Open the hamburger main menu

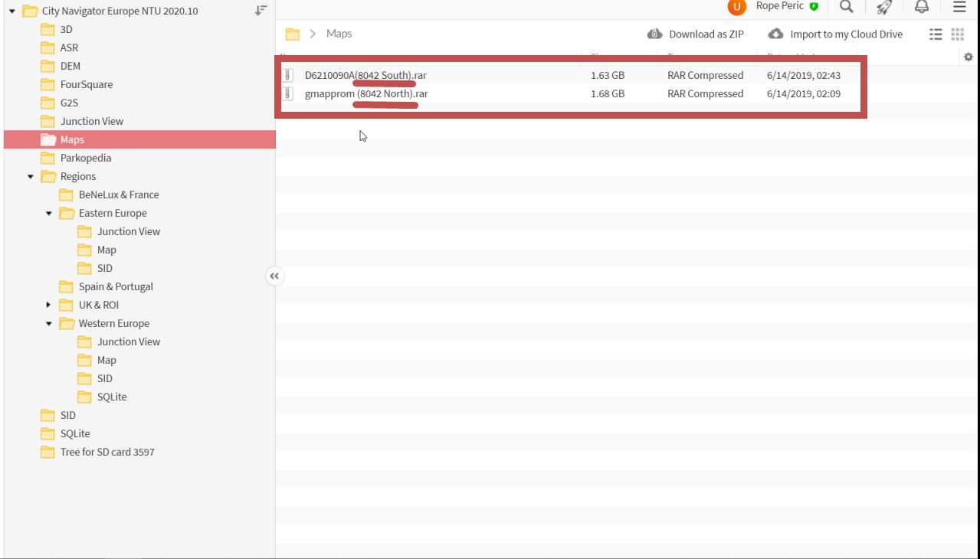(x=959, y=7)
